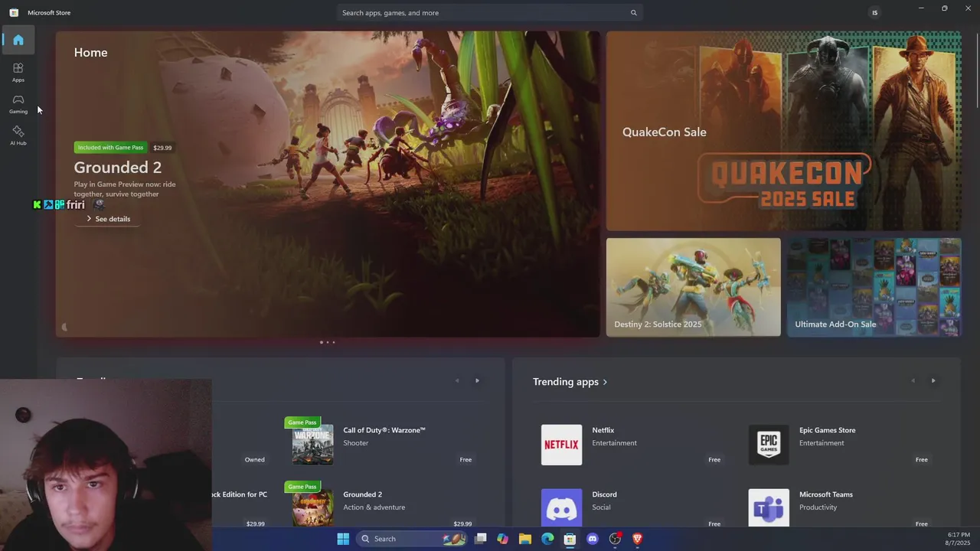Viewport: 980px width, 551px height.
Task: Click $29.99 price on Grounded 2 list row
Action: tap(462, 523)
